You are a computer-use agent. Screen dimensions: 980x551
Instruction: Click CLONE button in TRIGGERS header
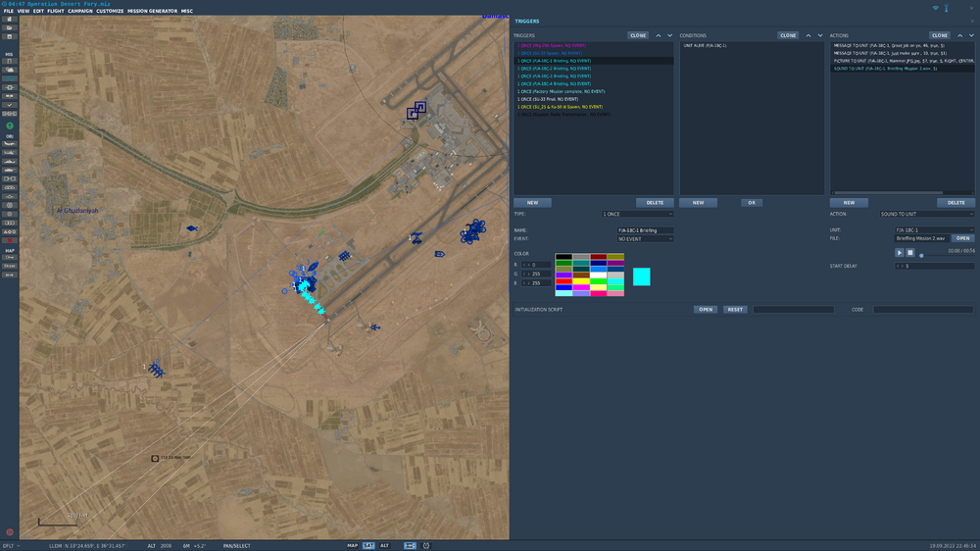click(638, 35)
